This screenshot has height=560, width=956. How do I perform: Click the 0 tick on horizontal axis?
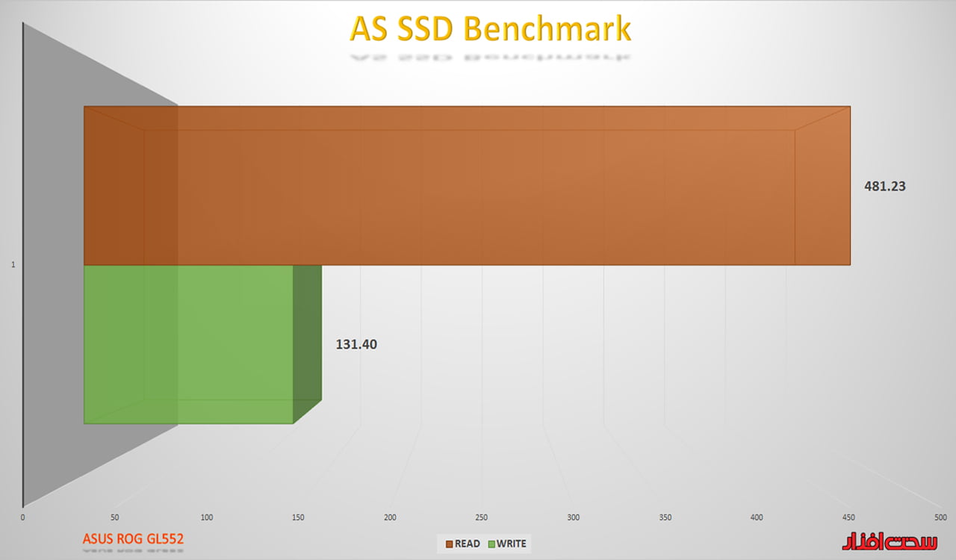22,517
